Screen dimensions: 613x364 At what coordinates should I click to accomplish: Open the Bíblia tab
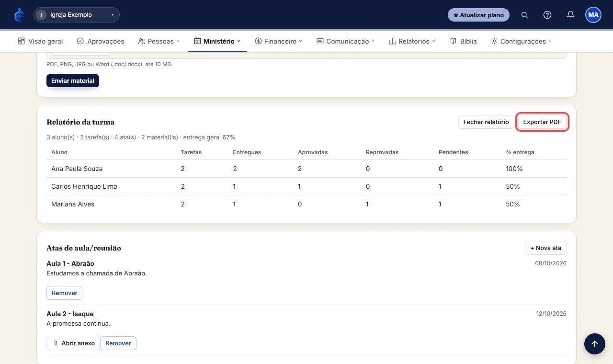(x=464, y=41)
